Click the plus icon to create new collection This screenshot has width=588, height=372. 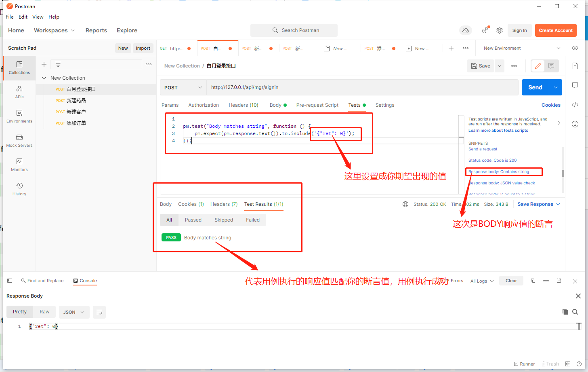pos(44,64)
